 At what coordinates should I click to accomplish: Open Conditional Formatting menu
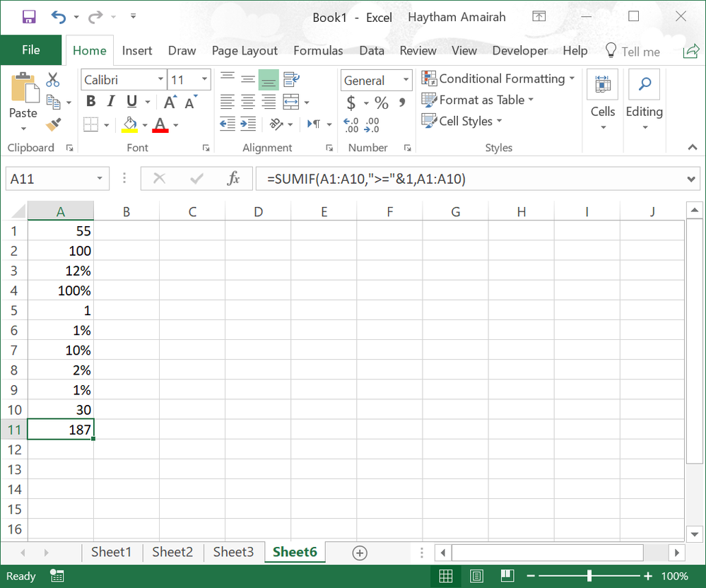[498, 78]
